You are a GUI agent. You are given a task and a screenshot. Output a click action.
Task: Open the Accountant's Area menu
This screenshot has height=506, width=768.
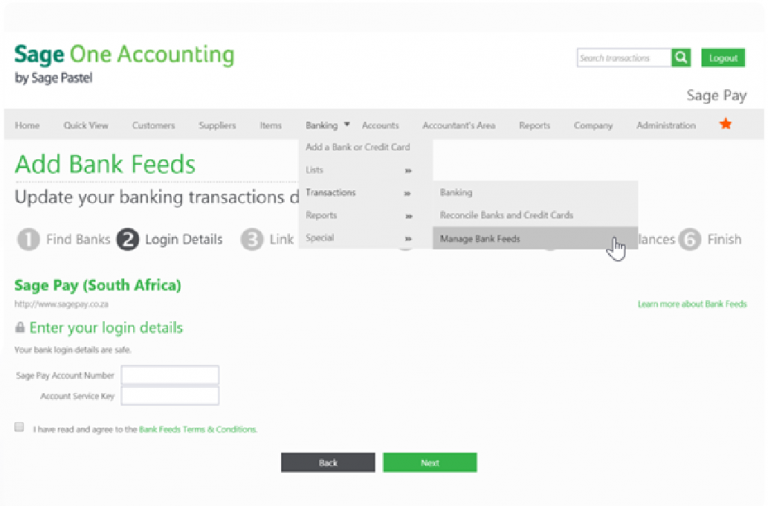click(x=459, y=125)
